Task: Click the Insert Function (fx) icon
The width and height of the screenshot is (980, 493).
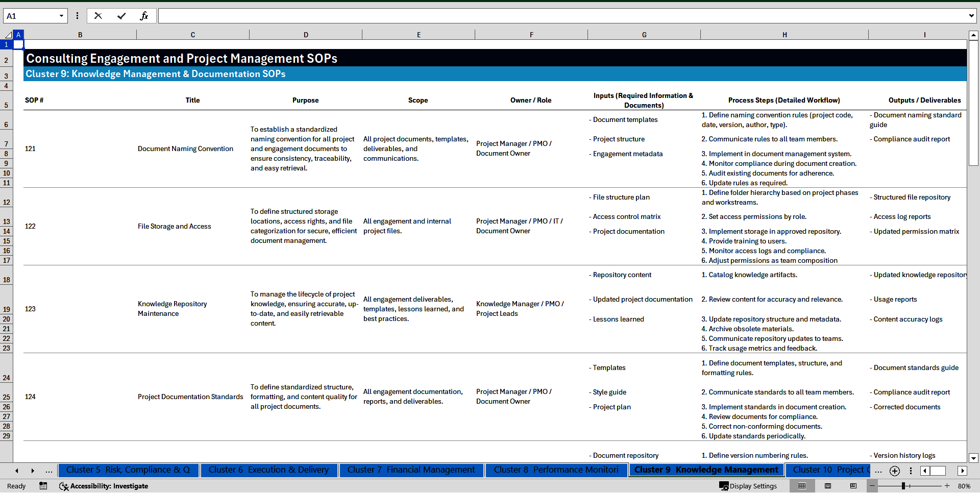Action: tap(145, 16)
